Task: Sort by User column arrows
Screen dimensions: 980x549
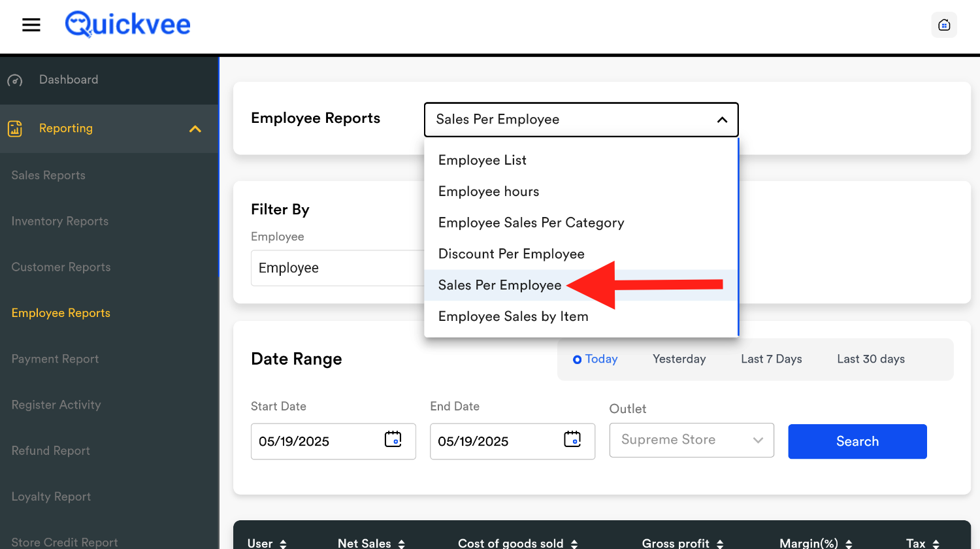Action: (x=283, y=544)
